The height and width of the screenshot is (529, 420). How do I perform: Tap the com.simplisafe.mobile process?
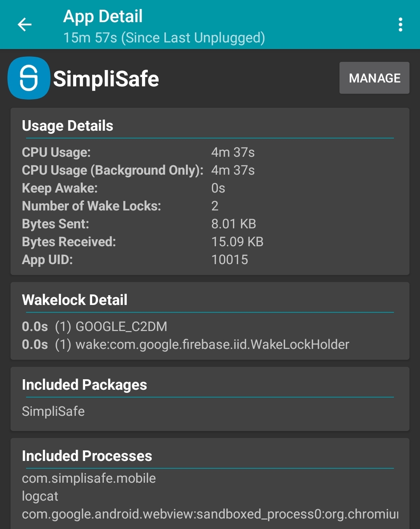[x=89, y=478]
